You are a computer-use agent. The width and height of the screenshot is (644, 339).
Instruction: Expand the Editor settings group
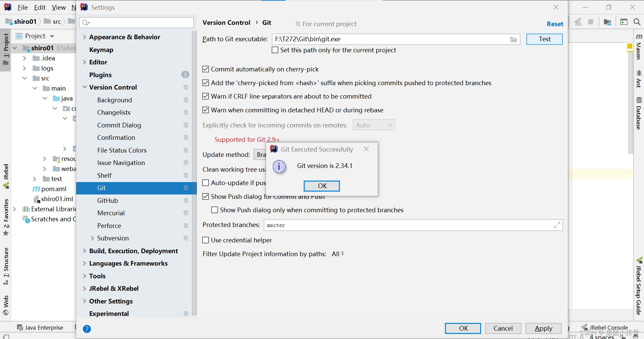click(85, 62)
